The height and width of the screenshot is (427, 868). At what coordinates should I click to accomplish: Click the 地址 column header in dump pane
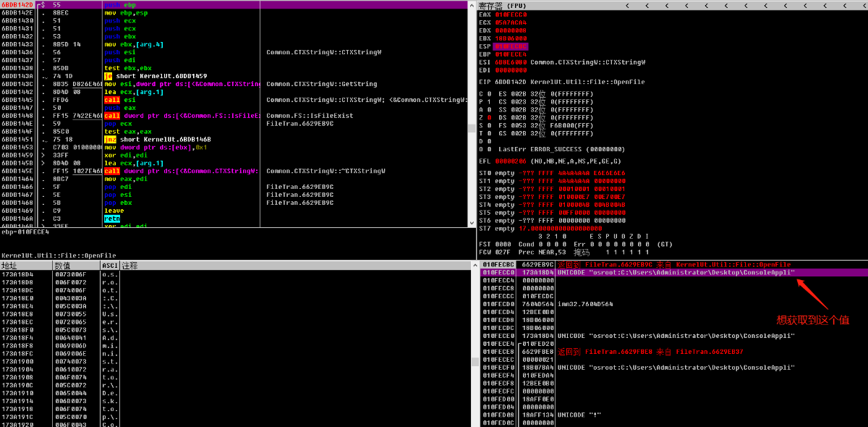26,266
